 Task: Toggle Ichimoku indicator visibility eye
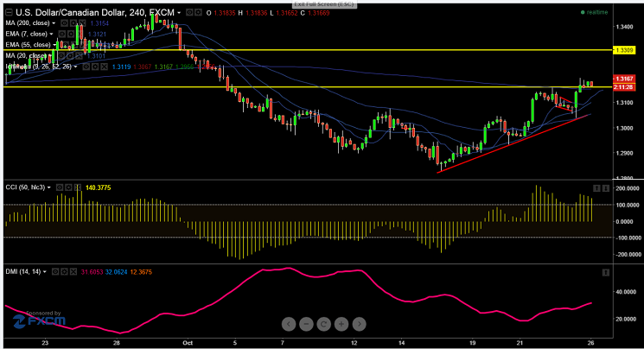click(x=86, y=67)
